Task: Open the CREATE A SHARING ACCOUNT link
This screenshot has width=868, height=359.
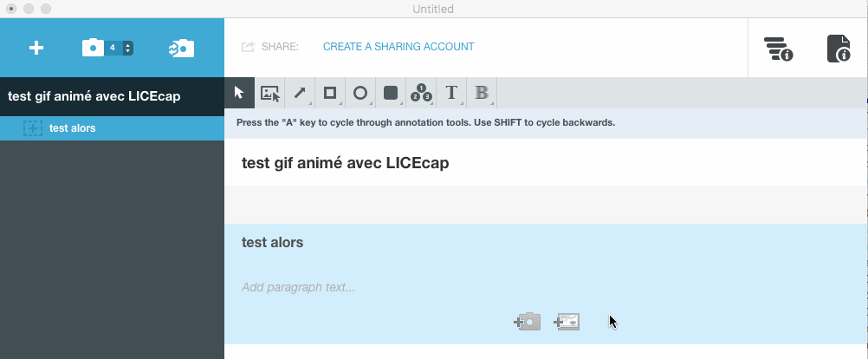Action: pos(398,47)
